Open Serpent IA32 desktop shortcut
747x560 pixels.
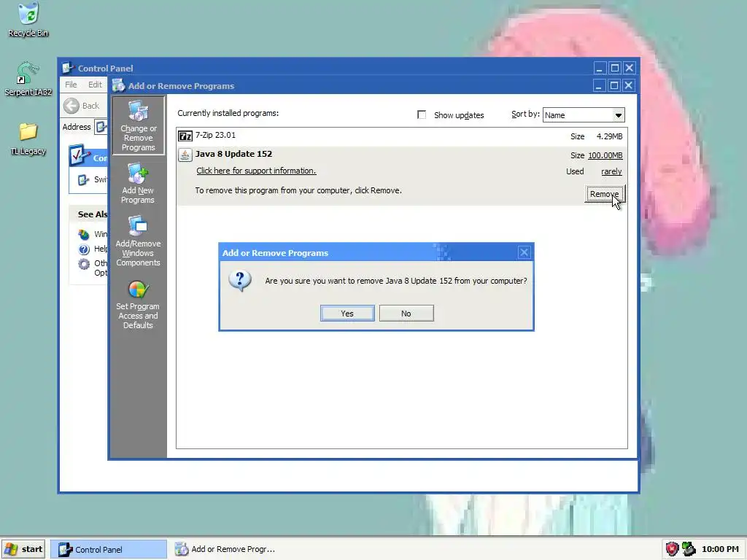click(x=28, y=79)
